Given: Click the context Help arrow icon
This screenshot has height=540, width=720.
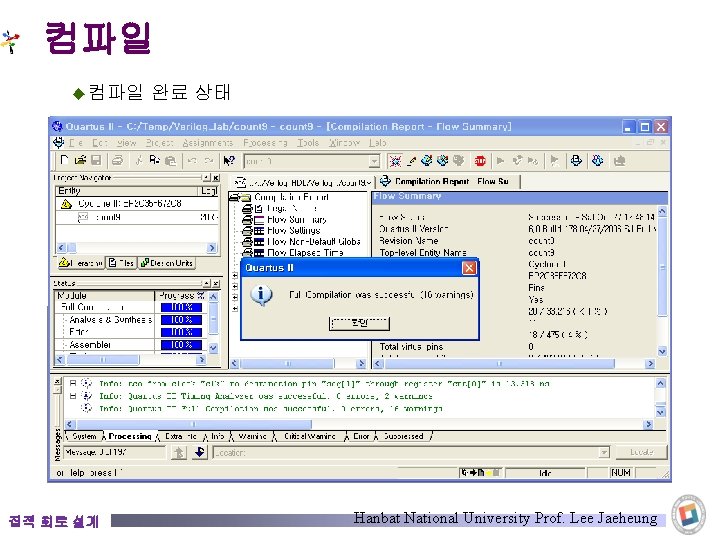Looking at the screenshot, I should (229, 160).
